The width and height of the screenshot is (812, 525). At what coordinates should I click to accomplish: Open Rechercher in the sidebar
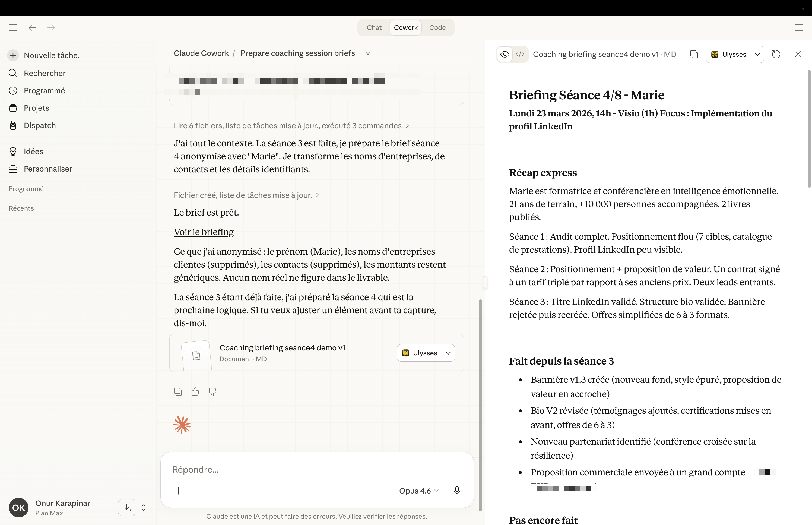click(44, 73)
